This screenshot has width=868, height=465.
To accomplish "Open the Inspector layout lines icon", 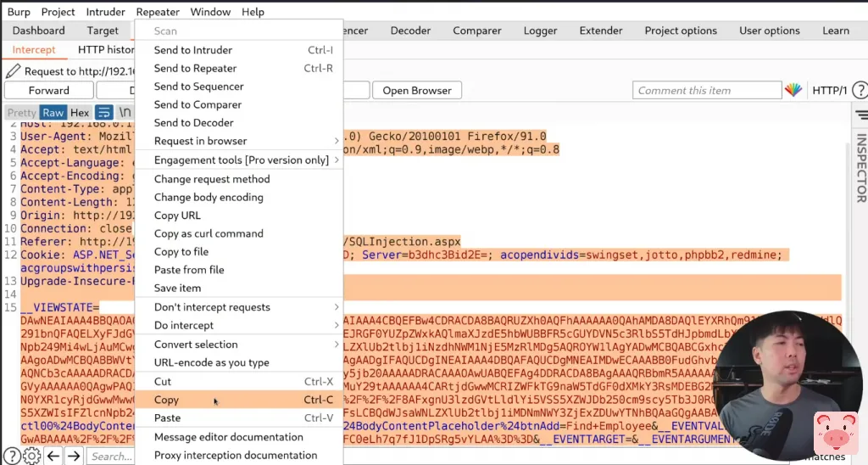I will pyautogui.click(x=861, y=115).
